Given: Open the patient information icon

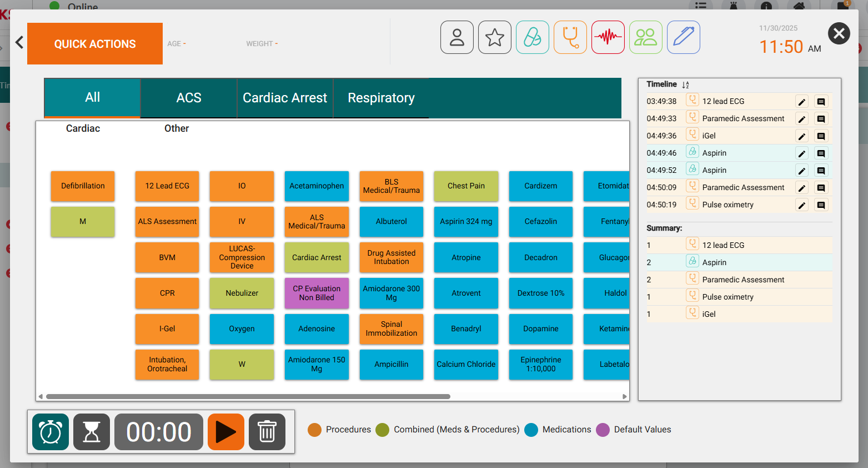Looking at the screenshot, I should (x=456, y=37).
